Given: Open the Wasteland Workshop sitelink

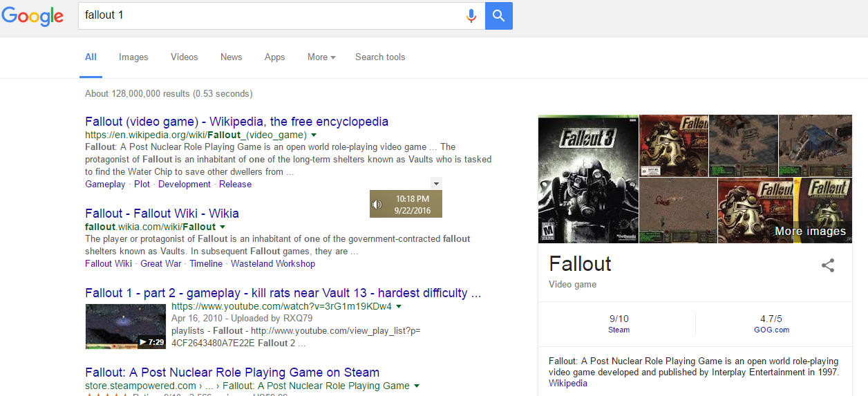Looking at the screenshot, I should coord(273,264).
